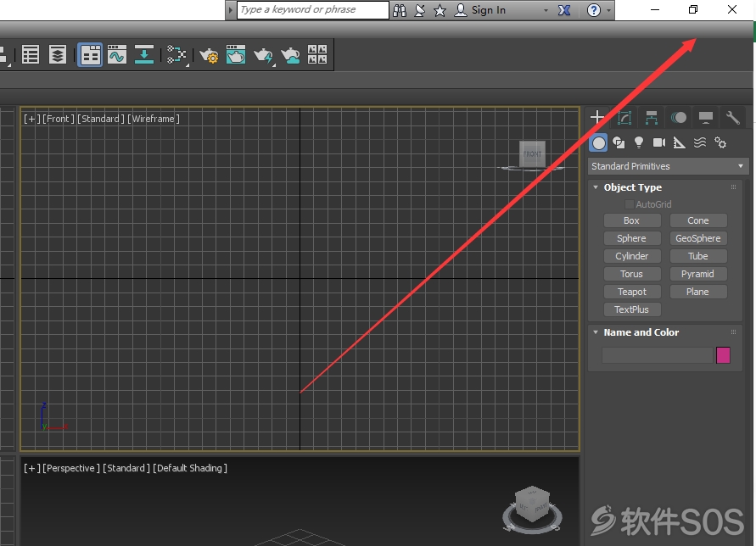This screenshot has height=546, width=756.
Task: Click the TextPlus button
Action: (x=631, y=309)
